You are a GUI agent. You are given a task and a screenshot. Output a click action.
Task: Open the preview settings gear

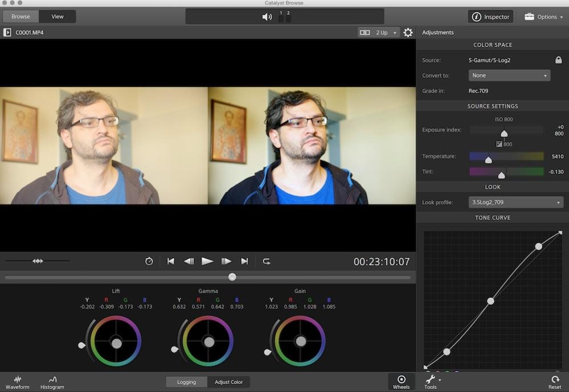408,32
